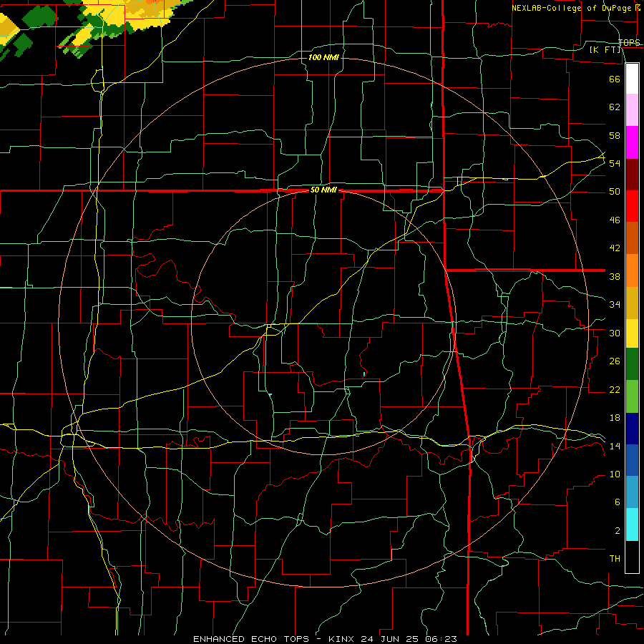Click the KINX radar site identifier

(x=343, y=639)
